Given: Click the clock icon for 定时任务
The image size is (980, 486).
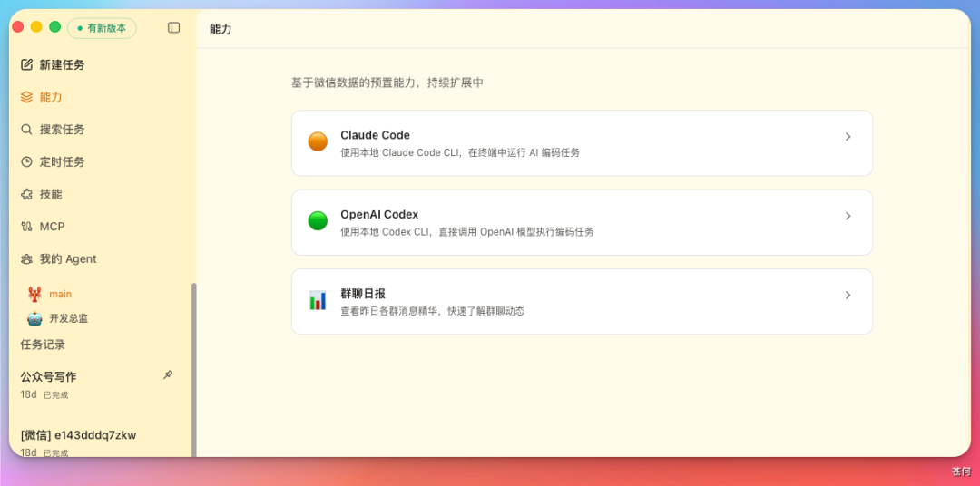Looking at the screenshot, I should pos(26,161).
